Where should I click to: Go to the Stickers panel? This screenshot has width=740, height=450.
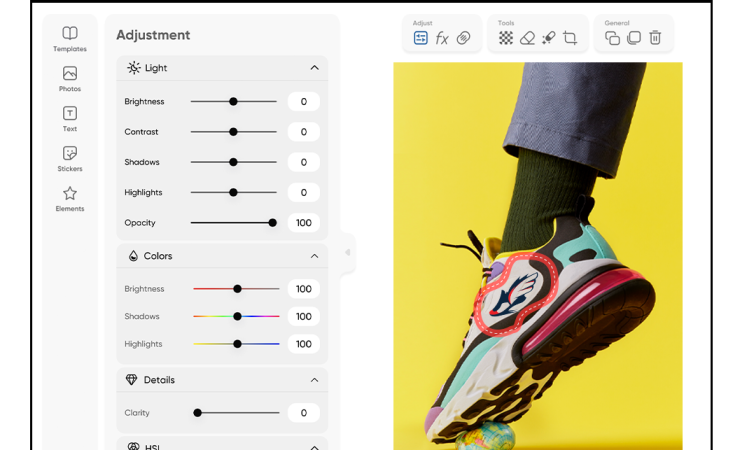coord(70,159)
